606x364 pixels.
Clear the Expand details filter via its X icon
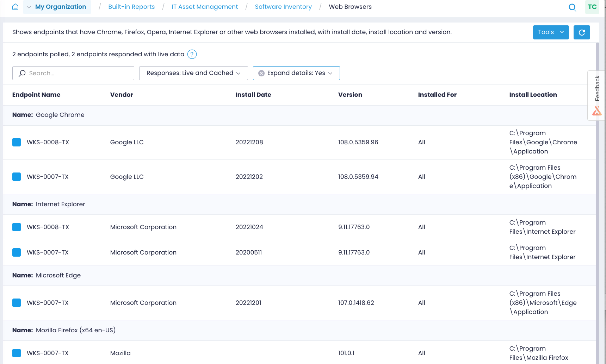pyautogui.click(x=261, y=73)
